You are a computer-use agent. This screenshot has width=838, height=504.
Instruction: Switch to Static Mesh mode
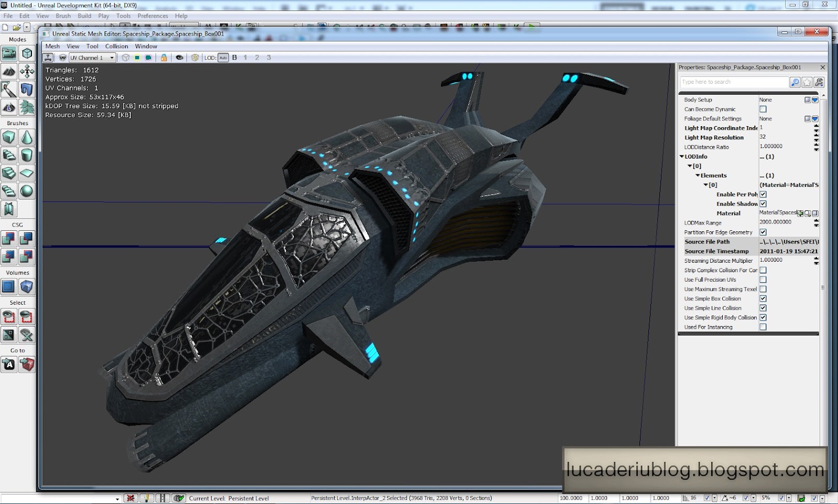point(27,89)
